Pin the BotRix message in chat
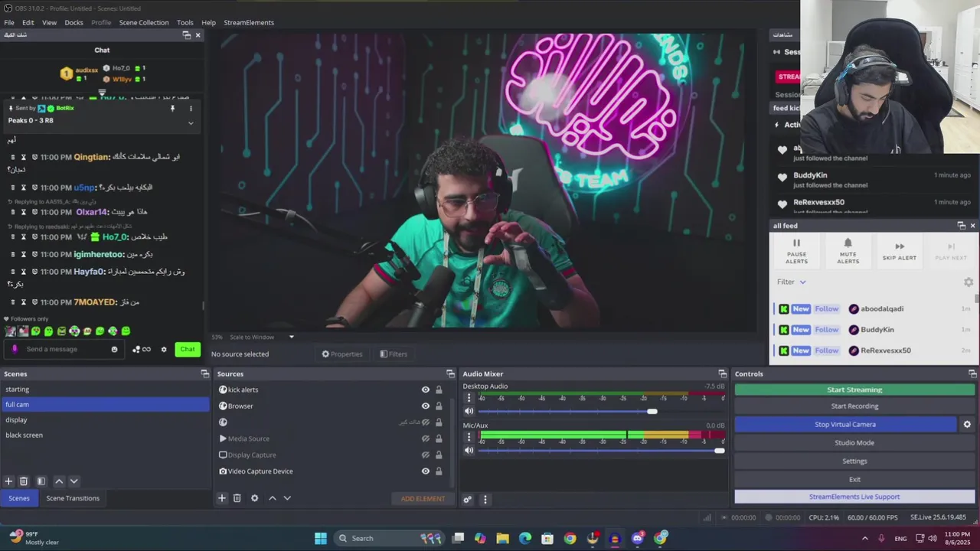 [172, 109]
